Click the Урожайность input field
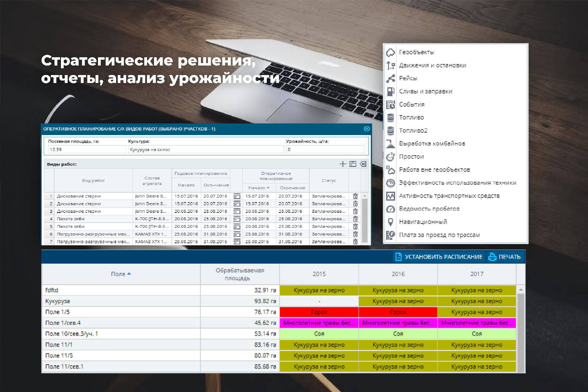 325,149
